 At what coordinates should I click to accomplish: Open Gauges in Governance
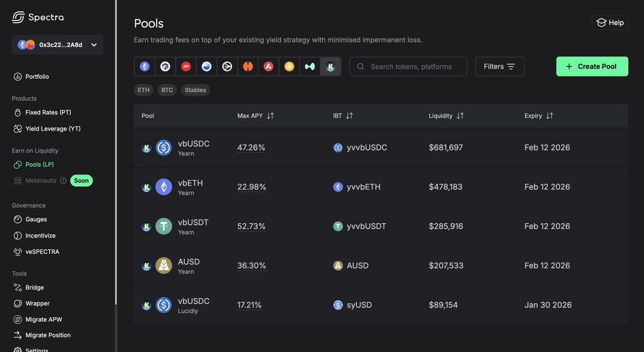[x=36, y=219]
